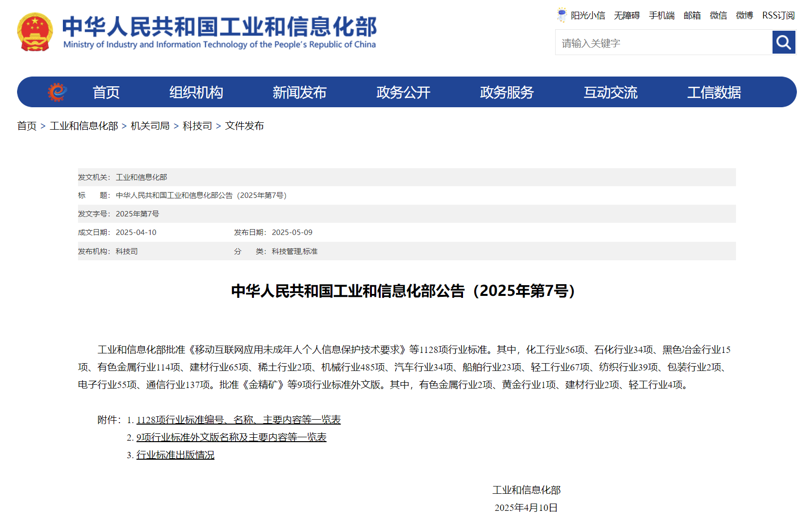Click the 阳光小信 assistant icon
This screenshot has width=812, height=525.
[x=561, y=15]
